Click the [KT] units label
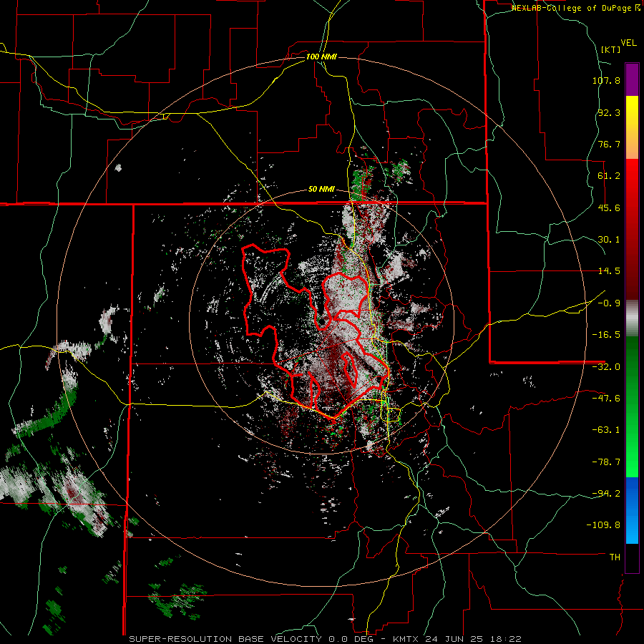 611,49
